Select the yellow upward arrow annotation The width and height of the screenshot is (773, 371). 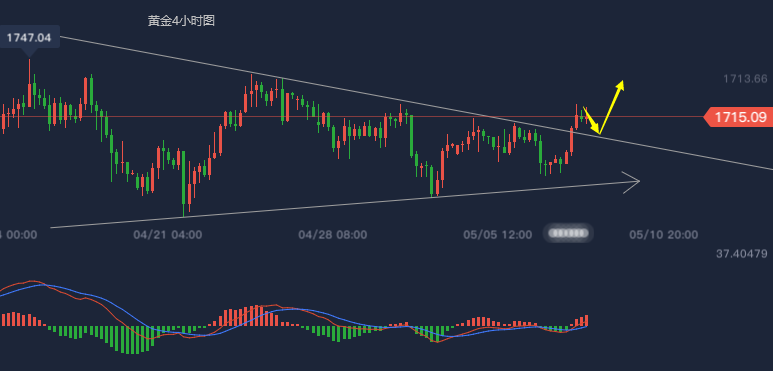tap(611, 106)
